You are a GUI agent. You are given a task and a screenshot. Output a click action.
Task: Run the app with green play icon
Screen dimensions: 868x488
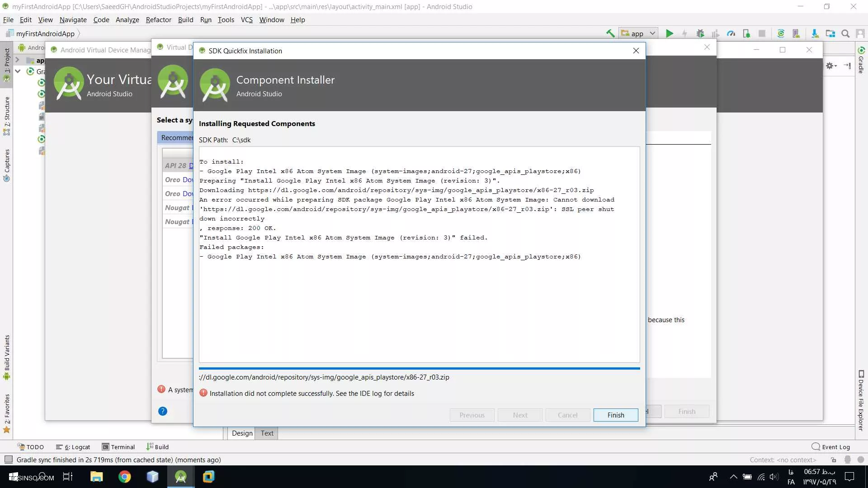(x=670, y=33)
